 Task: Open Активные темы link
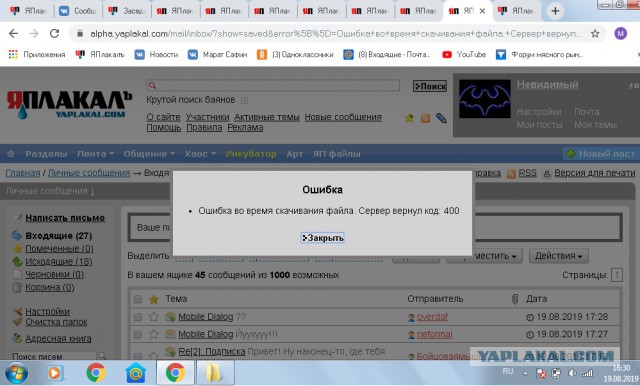coord(267,117)
